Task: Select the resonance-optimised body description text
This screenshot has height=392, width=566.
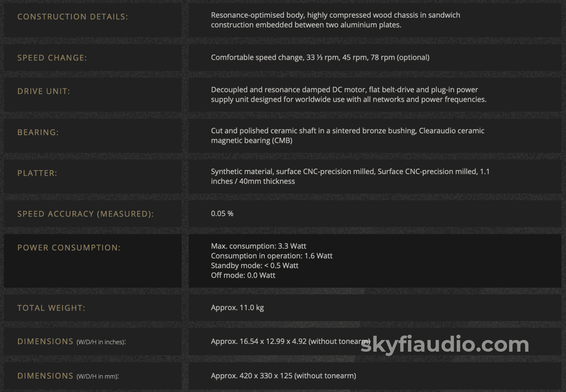Action: [335, 20]
